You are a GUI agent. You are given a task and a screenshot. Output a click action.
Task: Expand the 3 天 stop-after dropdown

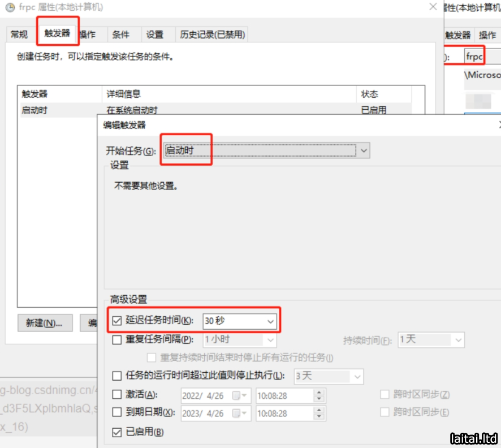[357, 376]
